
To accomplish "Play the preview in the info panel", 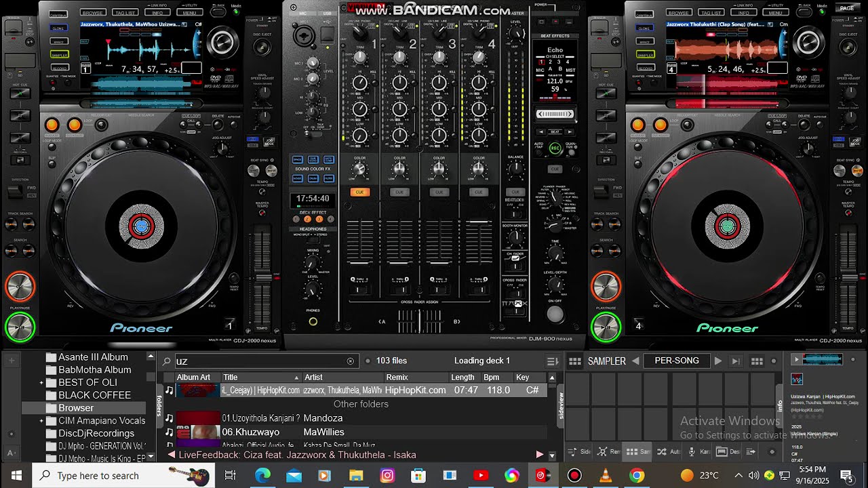I will coord(796,360).
